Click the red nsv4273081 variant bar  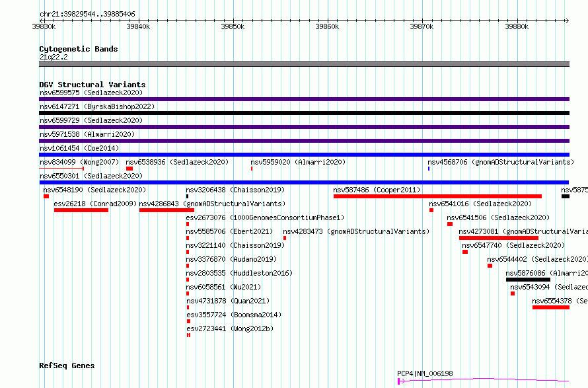click(499, 238)
